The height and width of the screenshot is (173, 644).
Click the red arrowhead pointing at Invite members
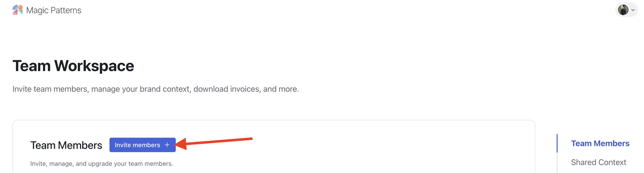click(180, 144)
